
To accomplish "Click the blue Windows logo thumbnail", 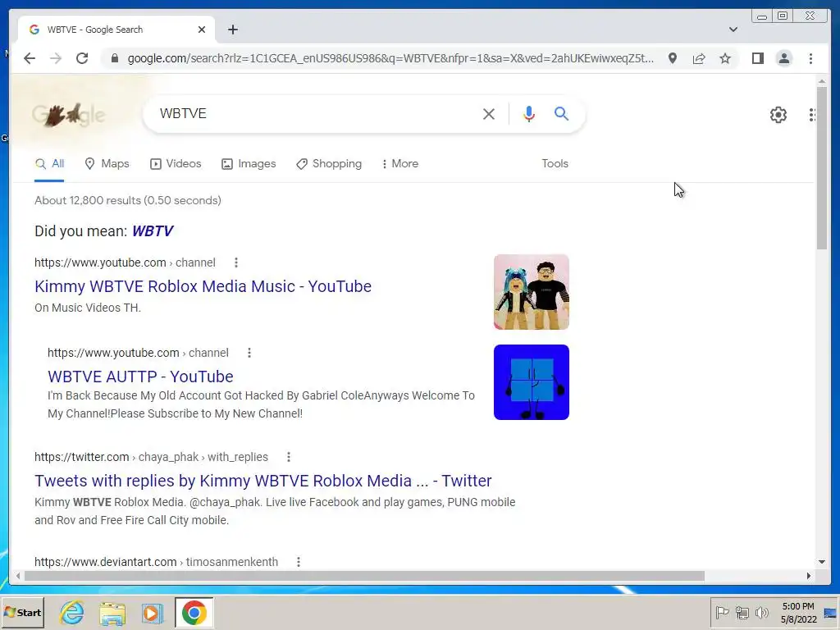I will click(532, 382).
